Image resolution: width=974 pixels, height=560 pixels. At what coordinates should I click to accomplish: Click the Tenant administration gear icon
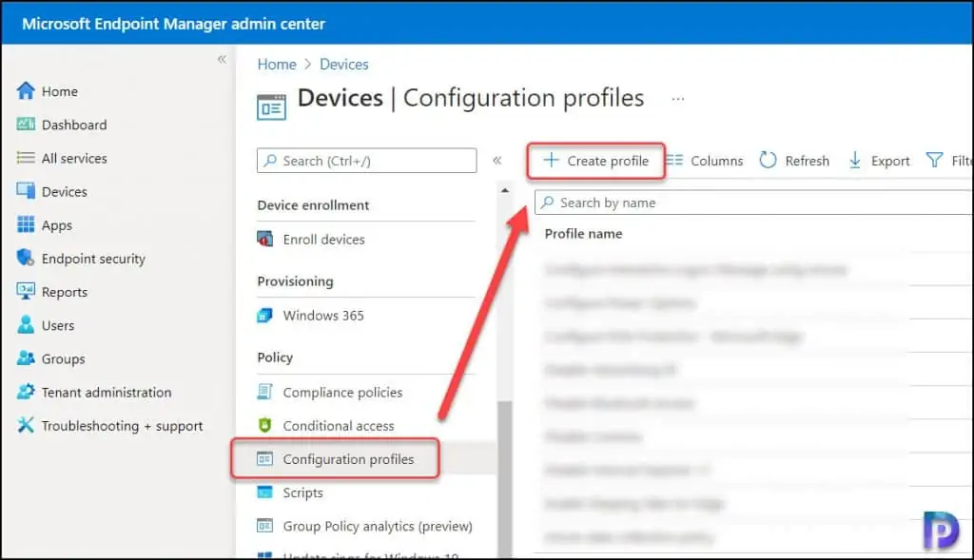26,392
